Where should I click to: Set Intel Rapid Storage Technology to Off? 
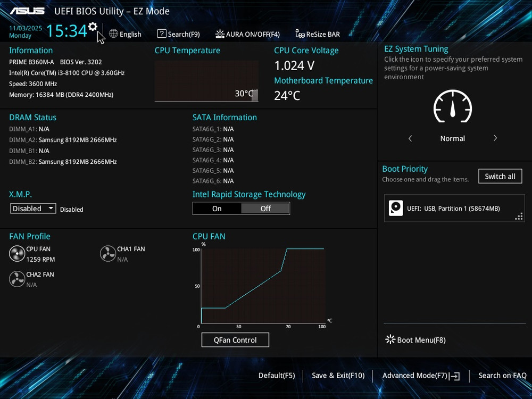(265, 209)
